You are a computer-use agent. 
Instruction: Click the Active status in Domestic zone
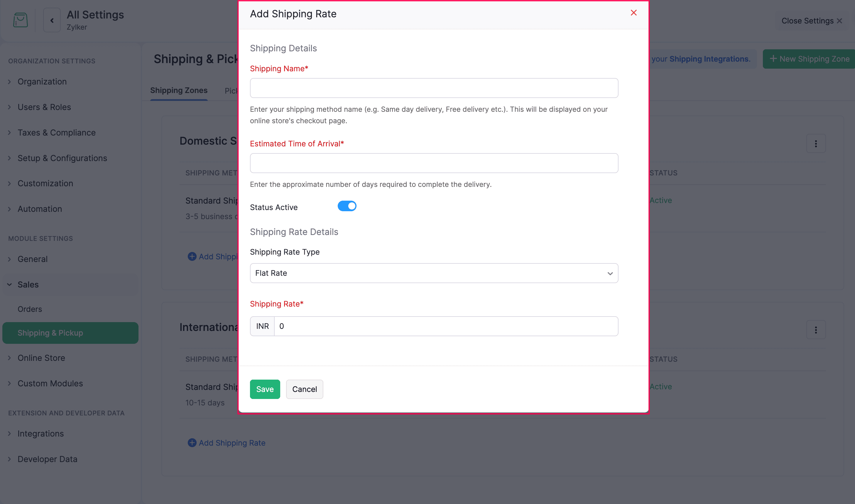[x=661, y=200]
